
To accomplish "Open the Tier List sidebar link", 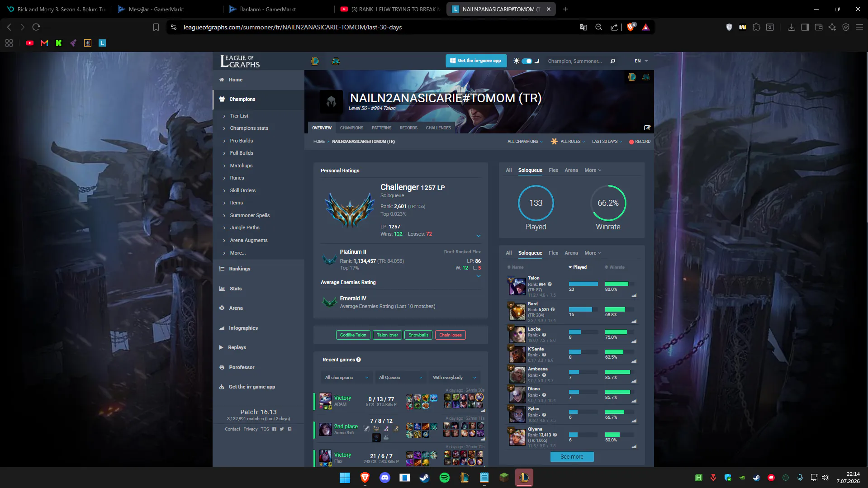I will coord(239,116).
